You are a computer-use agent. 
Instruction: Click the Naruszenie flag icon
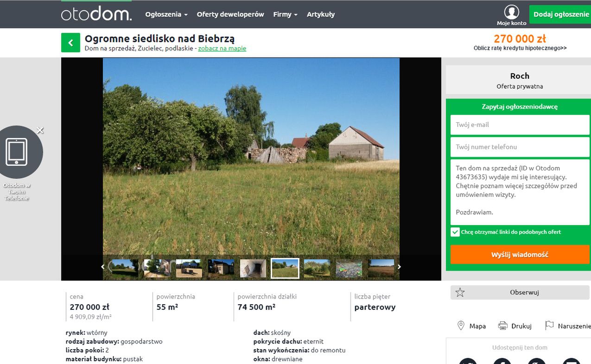[x=549, y=326]
